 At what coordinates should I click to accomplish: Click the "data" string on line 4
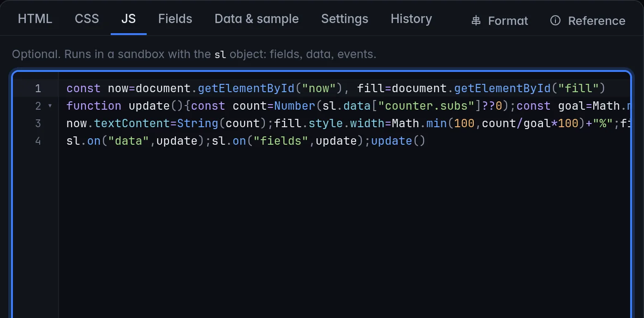click(x=129, y=141)
